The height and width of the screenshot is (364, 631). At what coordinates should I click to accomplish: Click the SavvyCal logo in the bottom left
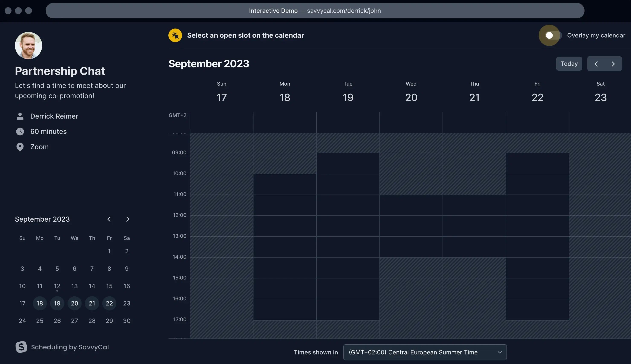click(x=21, y=347)
